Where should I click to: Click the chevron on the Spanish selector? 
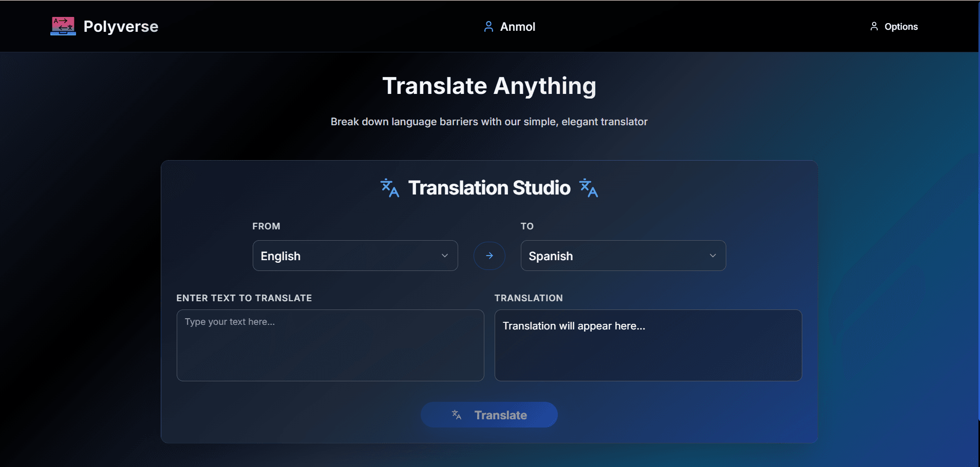coord(712,255)
